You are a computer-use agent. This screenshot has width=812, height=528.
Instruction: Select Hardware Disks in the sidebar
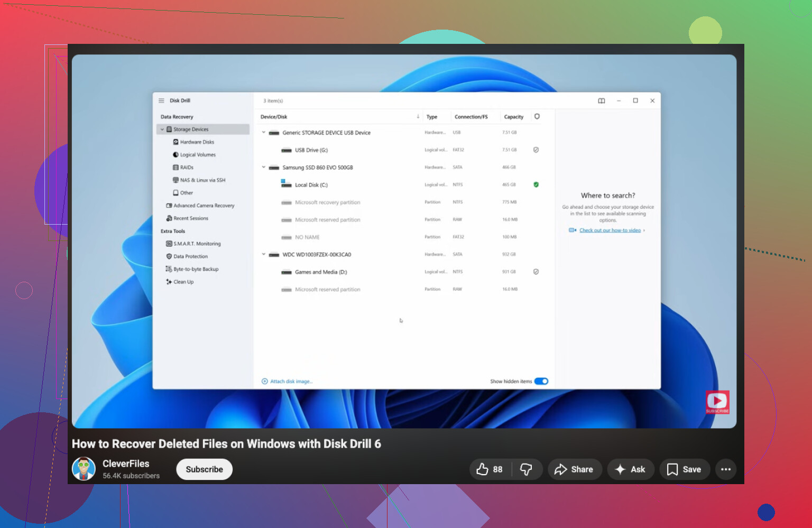click(193, 142)
